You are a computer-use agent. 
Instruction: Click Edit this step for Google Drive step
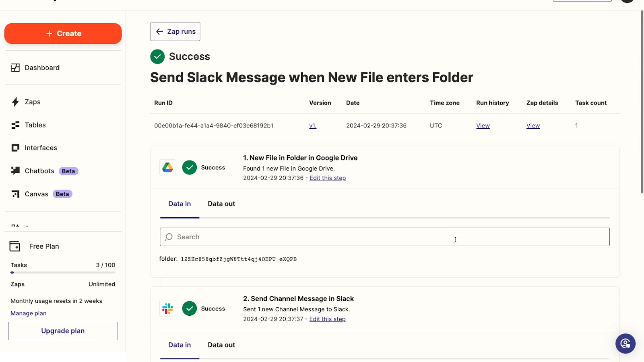[x=328, y=178]
